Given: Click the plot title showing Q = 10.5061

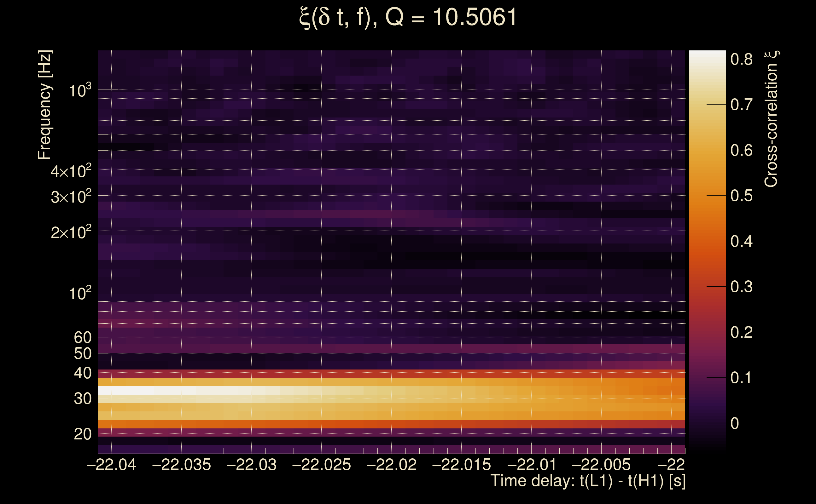Looking at the screenshot, I should (x=408, y=17).
